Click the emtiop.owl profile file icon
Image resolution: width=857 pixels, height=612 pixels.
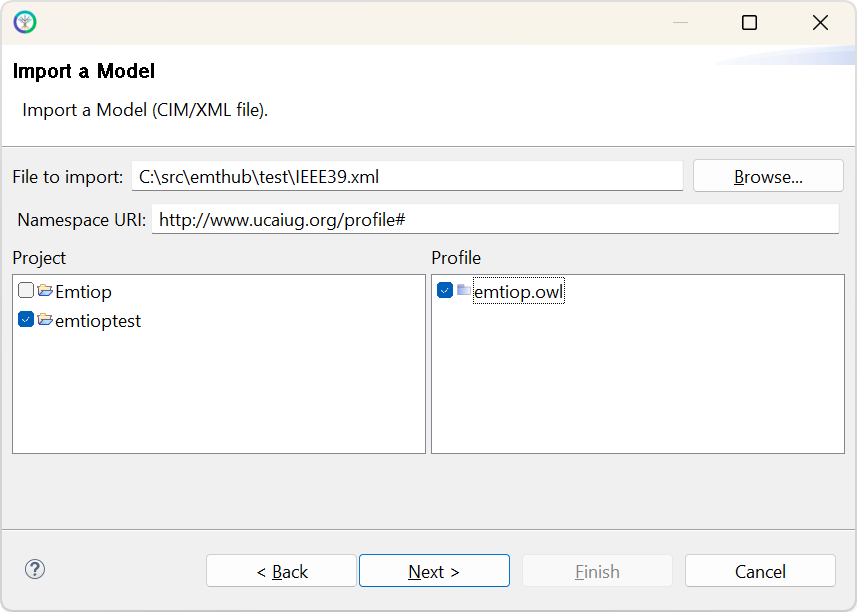(x=464, y=290)
